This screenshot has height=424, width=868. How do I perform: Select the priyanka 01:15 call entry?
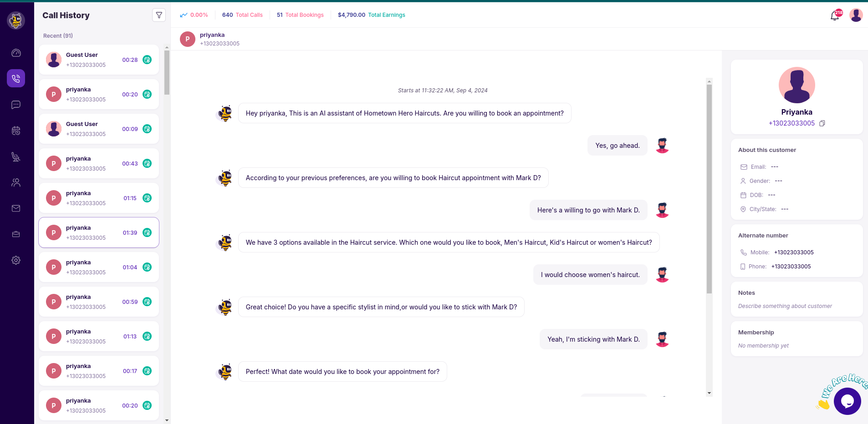tap(98, 198)
